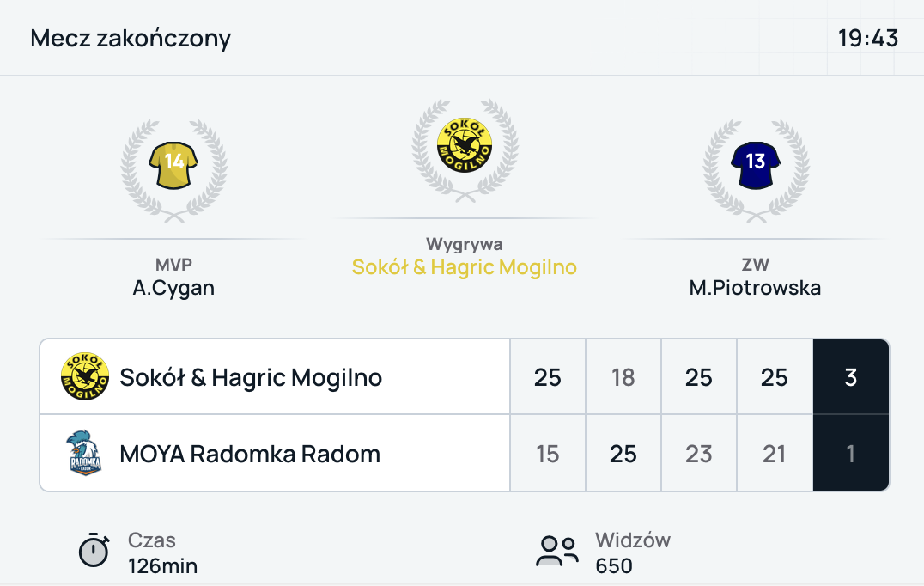
Task: Click the Radomka Radom rooster logo
Action: pos(84,453)
